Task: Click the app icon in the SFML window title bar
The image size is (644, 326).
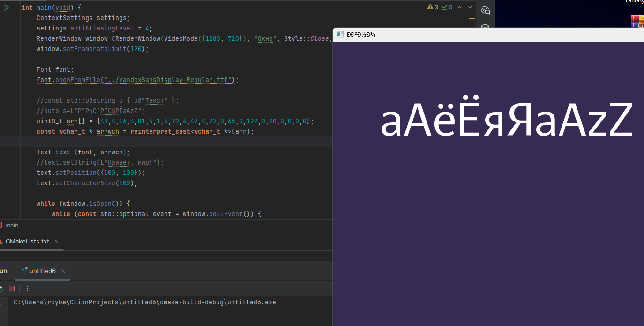Action: [x=339, y=34]
